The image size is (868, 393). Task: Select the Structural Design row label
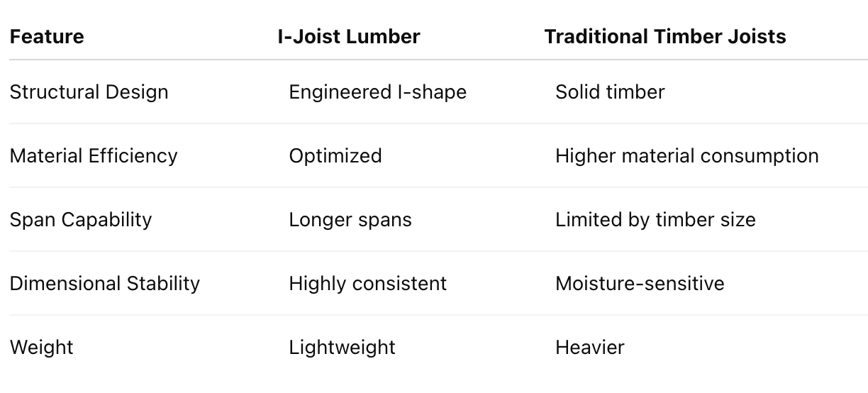coord(89,92)
